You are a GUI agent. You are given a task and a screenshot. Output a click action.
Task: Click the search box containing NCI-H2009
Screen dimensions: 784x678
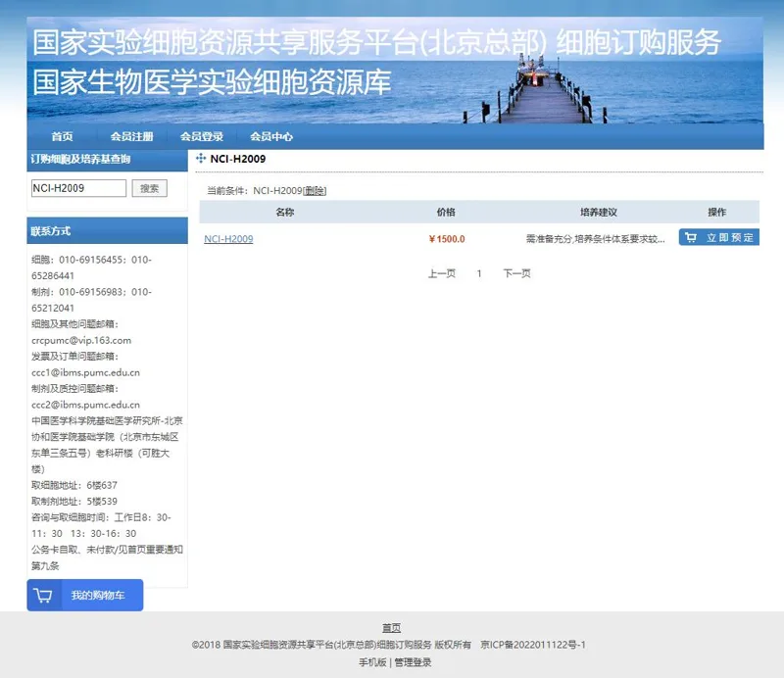[78, 188]
